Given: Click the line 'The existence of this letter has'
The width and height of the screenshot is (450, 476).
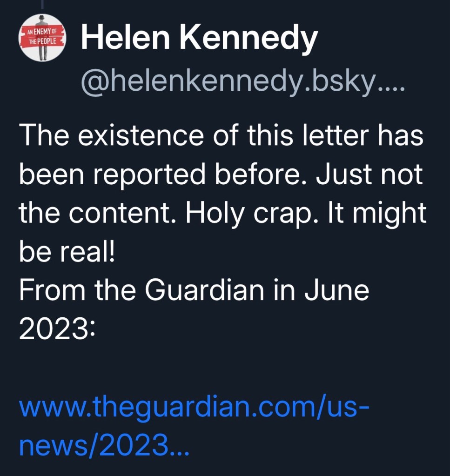Looking at the screenshot, I should (x=221, y=135).
